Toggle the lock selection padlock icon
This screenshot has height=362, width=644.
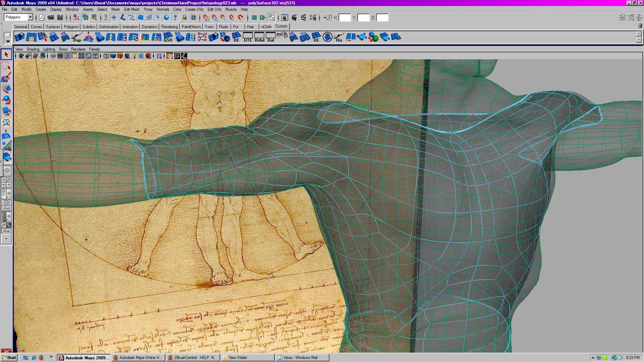pos(184,17)
